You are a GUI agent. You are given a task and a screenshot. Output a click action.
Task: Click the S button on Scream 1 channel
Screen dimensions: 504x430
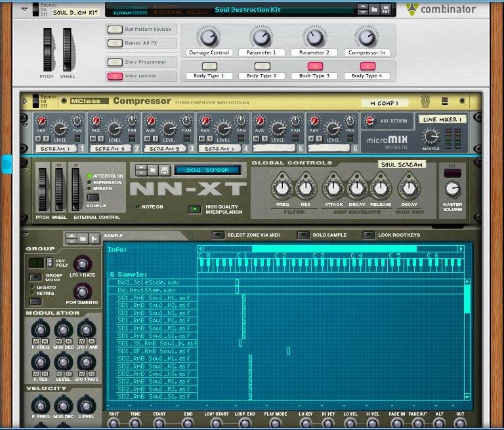46,138
